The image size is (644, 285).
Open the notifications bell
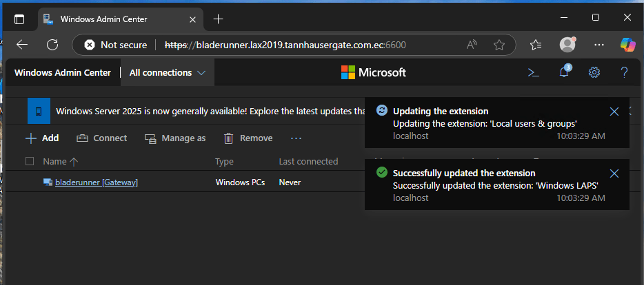pyautogui.click(x=564, y=72)
